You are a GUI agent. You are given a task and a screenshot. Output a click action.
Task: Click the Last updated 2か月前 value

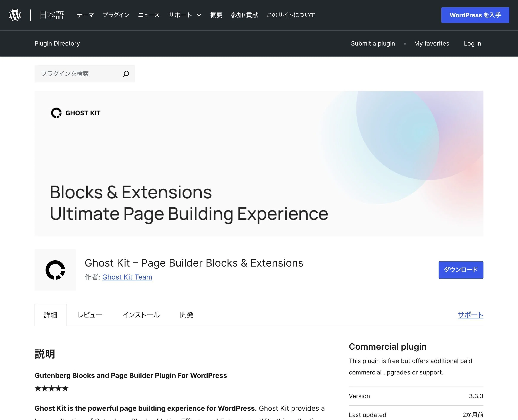coord(473,415)
